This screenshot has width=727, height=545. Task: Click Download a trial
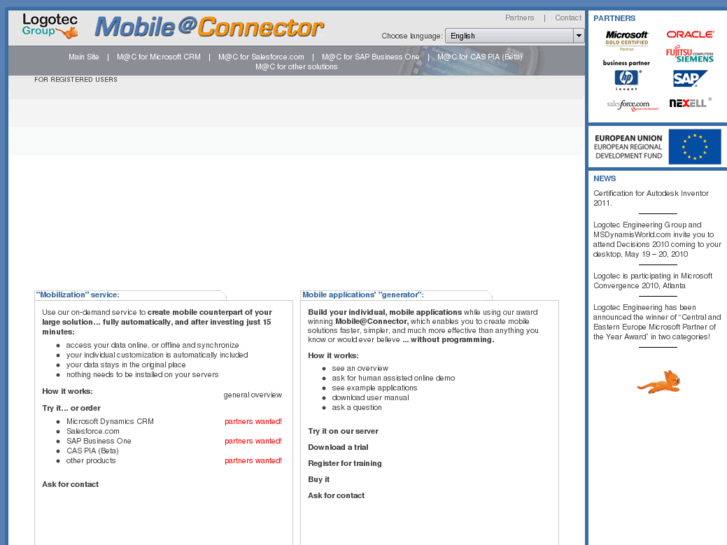coord(338,447)
